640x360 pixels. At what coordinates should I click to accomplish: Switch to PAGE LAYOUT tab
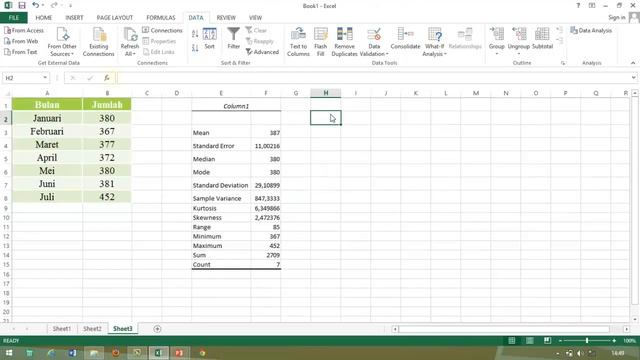point(115,18)
